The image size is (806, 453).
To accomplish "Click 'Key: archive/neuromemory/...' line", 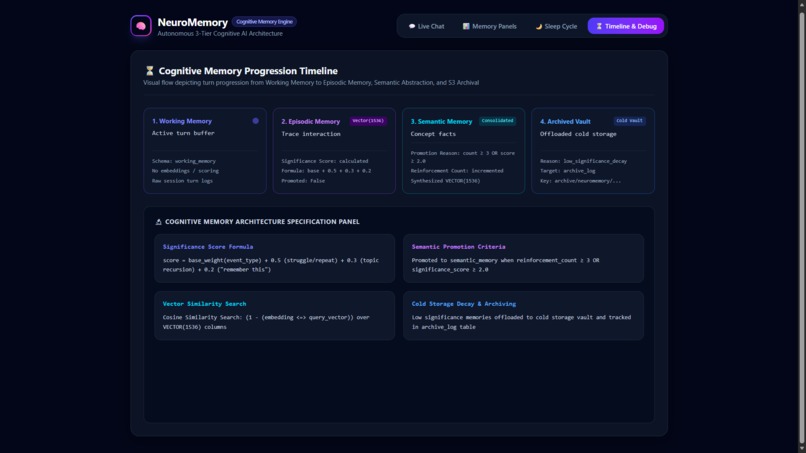I will coord(580,181).
